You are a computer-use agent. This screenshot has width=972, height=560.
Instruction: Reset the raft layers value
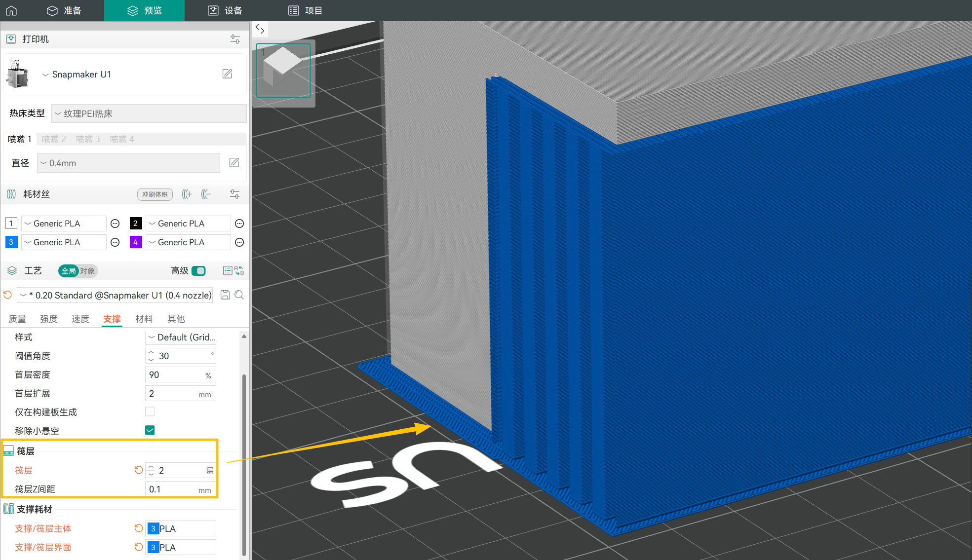coord(139,470)
